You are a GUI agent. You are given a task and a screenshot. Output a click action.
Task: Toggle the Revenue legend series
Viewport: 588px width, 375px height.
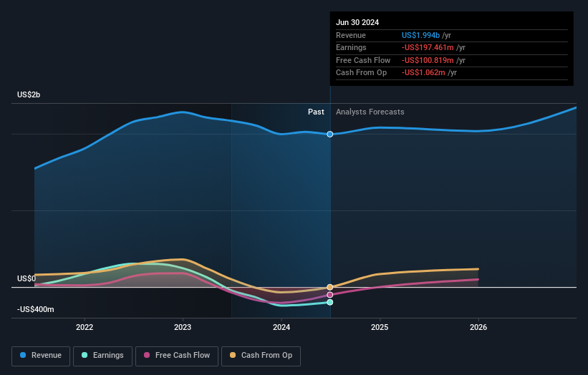coord(41,356)
